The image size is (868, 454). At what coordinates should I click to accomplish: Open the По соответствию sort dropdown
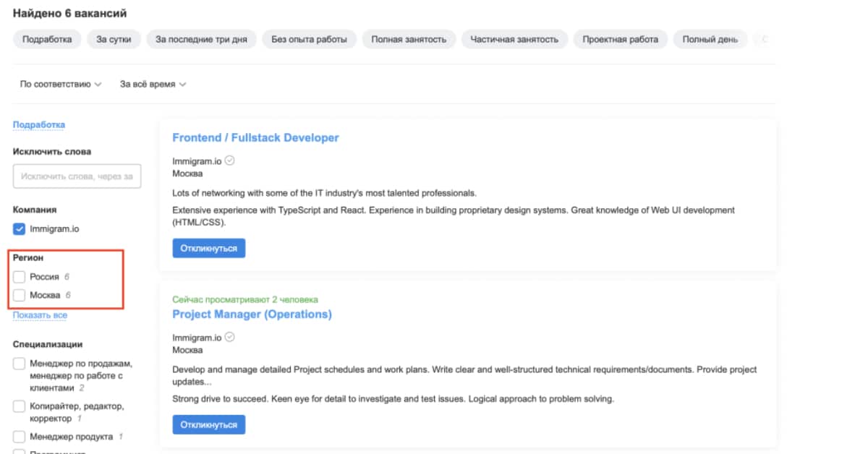point(61,85)
